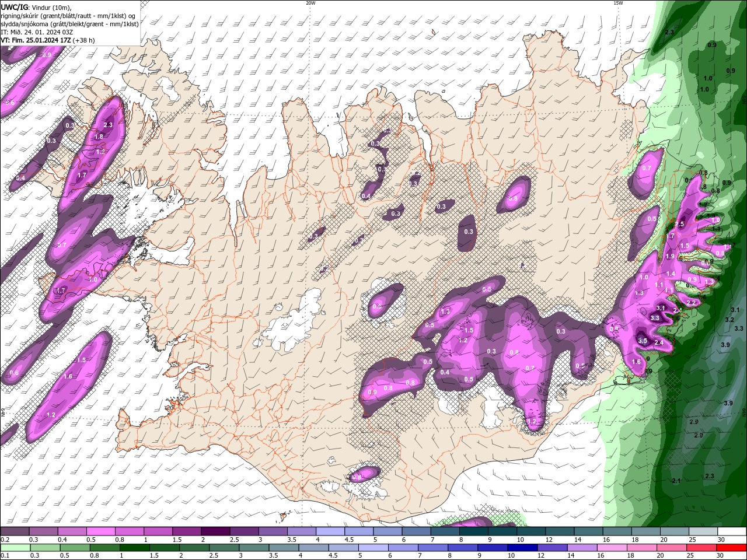This screenshot has width=747, height=560.
Task: Click the '1.9' snowfall value on the map
Action: [x=670, y=256]
